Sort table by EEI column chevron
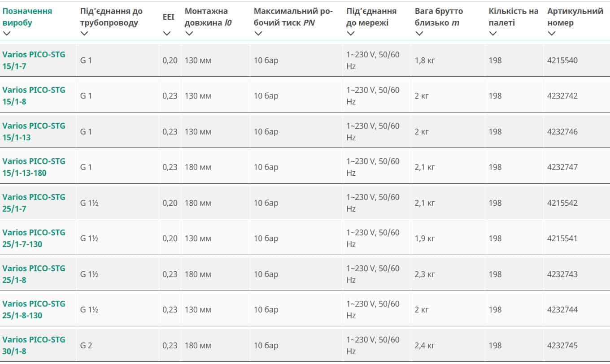 pos(167,33)
